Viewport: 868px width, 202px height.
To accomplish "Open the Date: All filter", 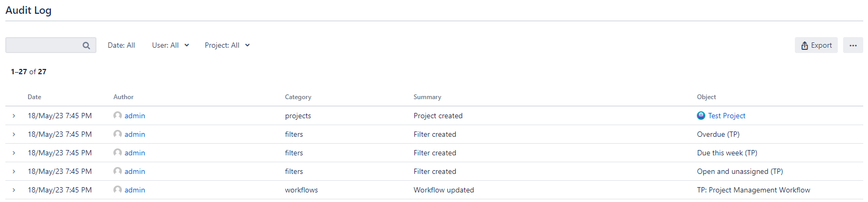I will pos(121,45).
